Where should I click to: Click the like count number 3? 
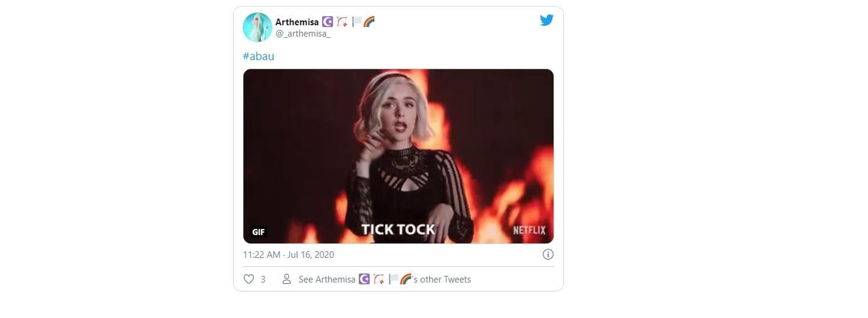(x=263, y=279)
